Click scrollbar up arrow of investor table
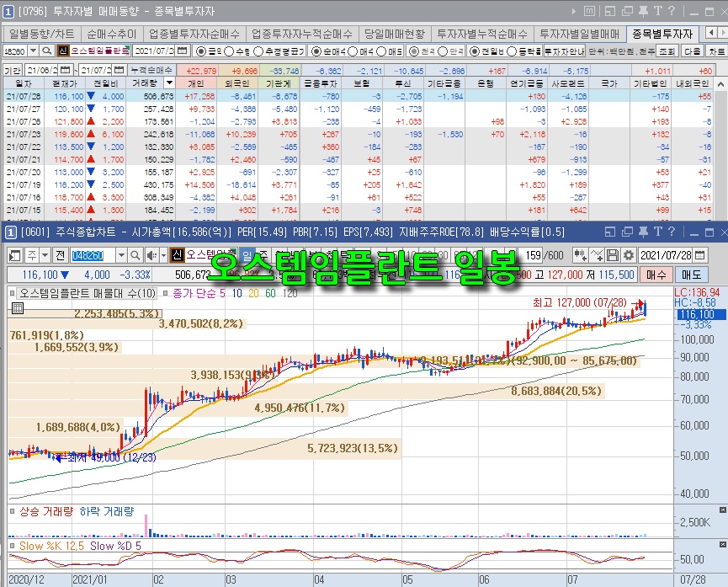 (x=720, y=84)
